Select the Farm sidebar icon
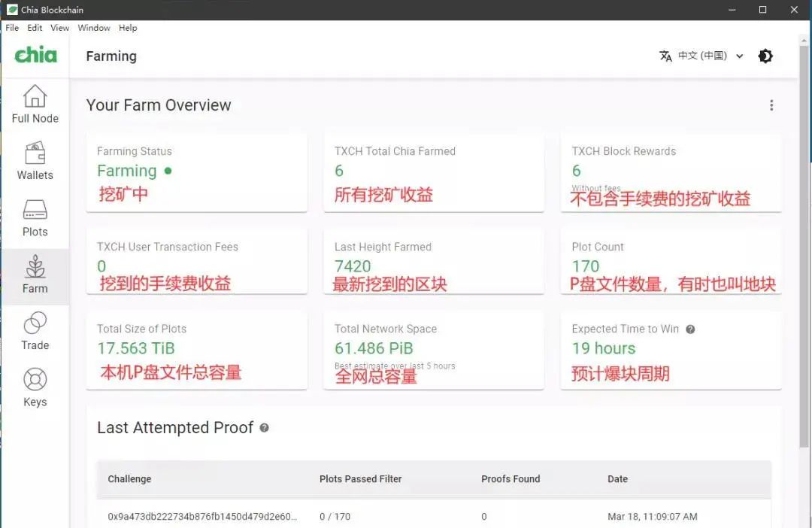This screenshot has height=528, width=812. (35, 275)
